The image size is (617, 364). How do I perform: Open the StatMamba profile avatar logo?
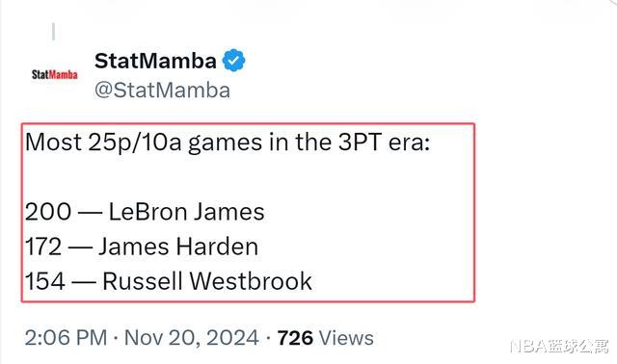pos(54,74)
